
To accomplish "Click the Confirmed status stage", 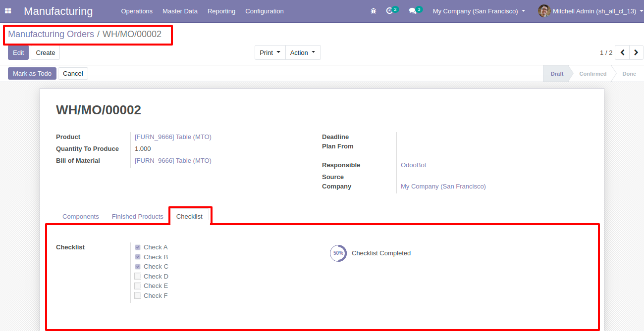I will pyautogui.click(x=592, y=74).
